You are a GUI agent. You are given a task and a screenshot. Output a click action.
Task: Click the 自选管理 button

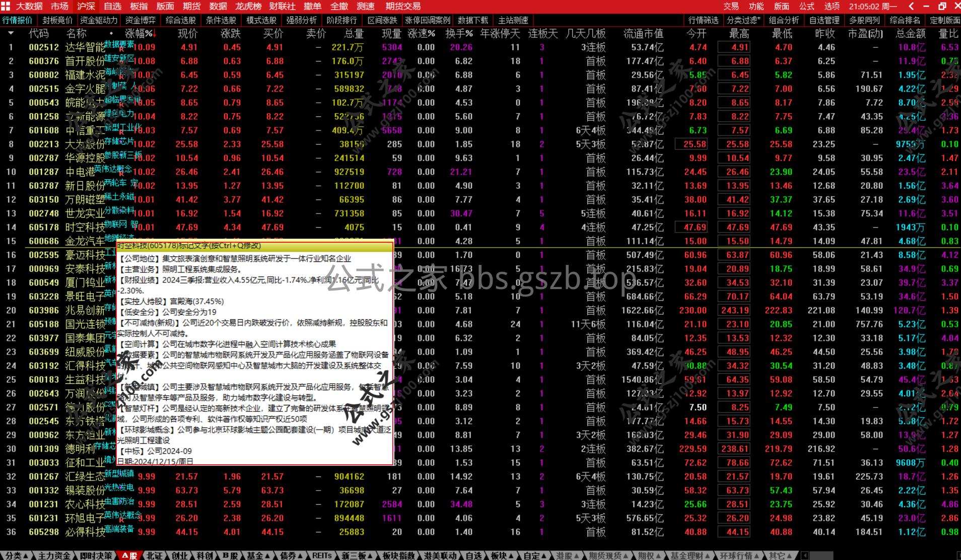tap(824, 20)
